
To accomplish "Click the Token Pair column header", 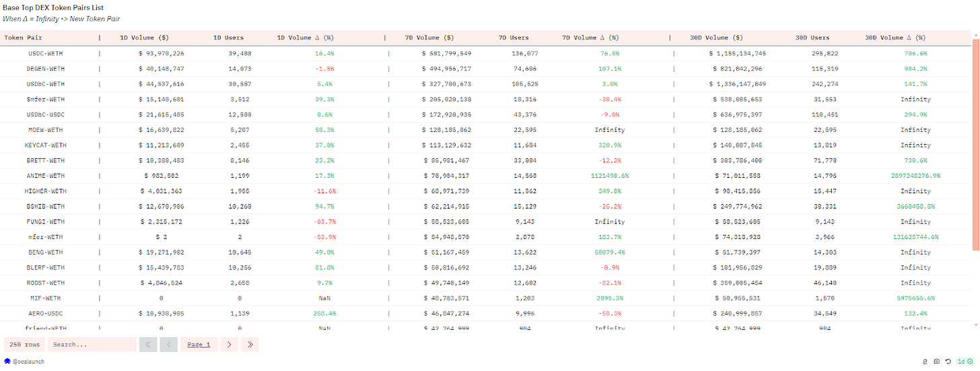I will coord(24,38).
